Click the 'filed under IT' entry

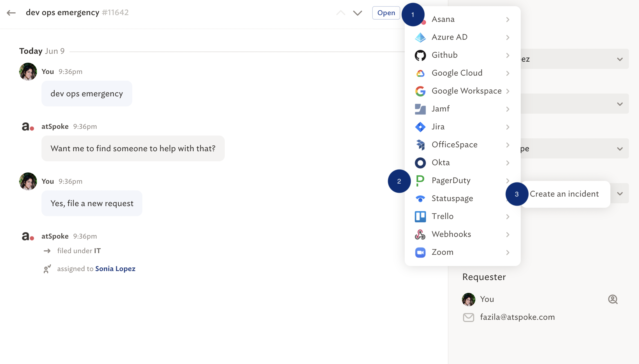tap(79, 251)
